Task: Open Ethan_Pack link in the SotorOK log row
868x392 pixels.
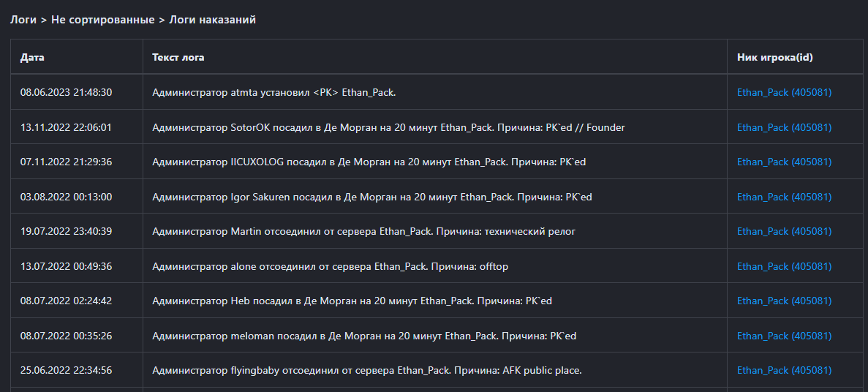Action: coord(784,127)
